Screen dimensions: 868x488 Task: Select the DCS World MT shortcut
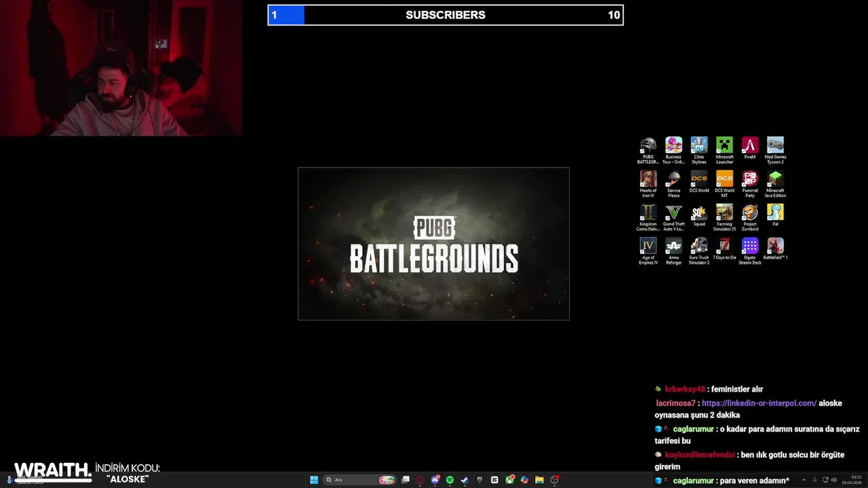coord(724,184)
